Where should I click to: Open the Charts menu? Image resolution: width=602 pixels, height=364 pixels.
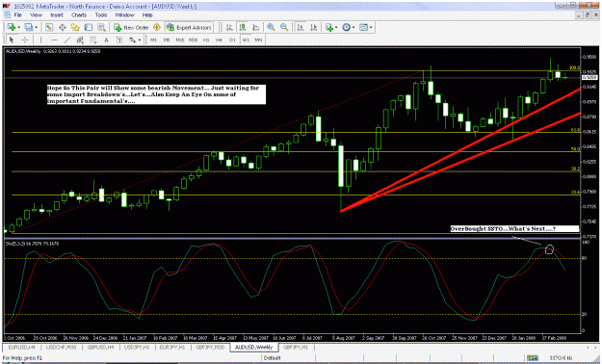(79, 15)
